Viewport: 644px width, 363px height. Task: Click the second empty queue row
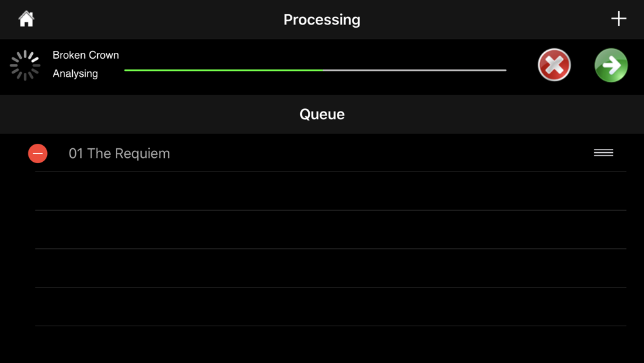pos(330,230)
